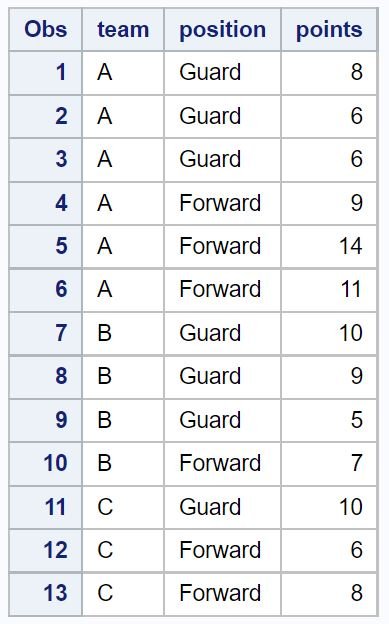
Task: Select the Guard cell in row 2
Action: click(x=222, y=116)
